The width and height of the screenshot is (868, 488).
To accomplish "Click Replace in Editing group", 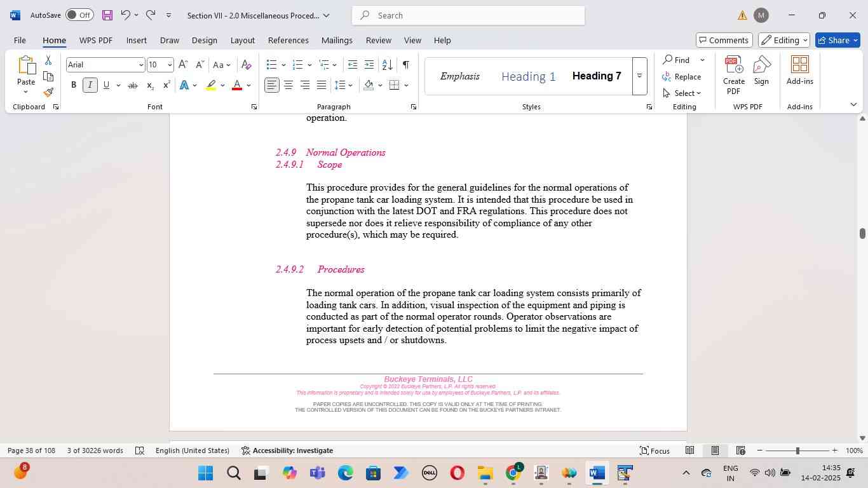I will 682,76.
